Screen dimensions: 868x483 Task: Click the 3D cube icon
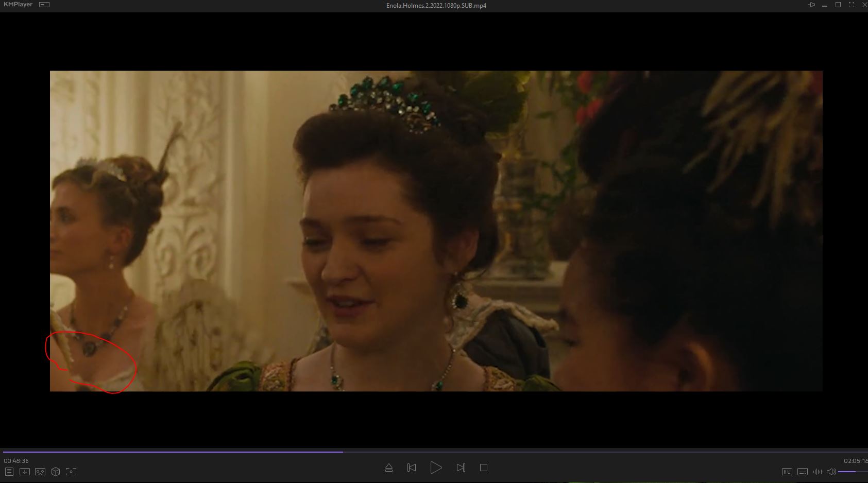pos(56,472)
